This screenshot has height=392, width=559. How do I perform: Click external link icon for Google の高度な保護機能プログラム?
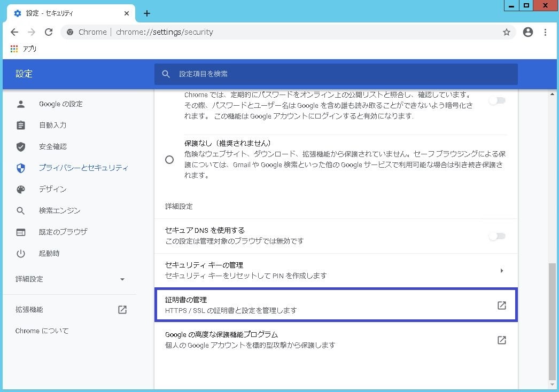click(x=502, y=340)
